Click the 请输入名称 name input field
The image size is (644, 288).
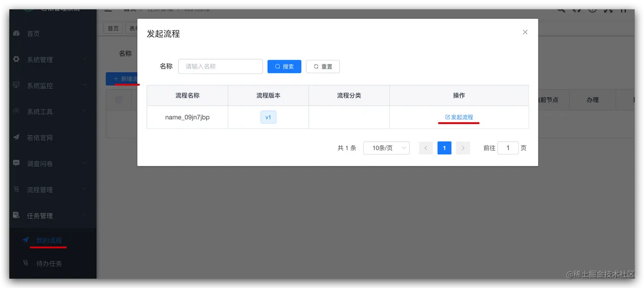[220, 66]
